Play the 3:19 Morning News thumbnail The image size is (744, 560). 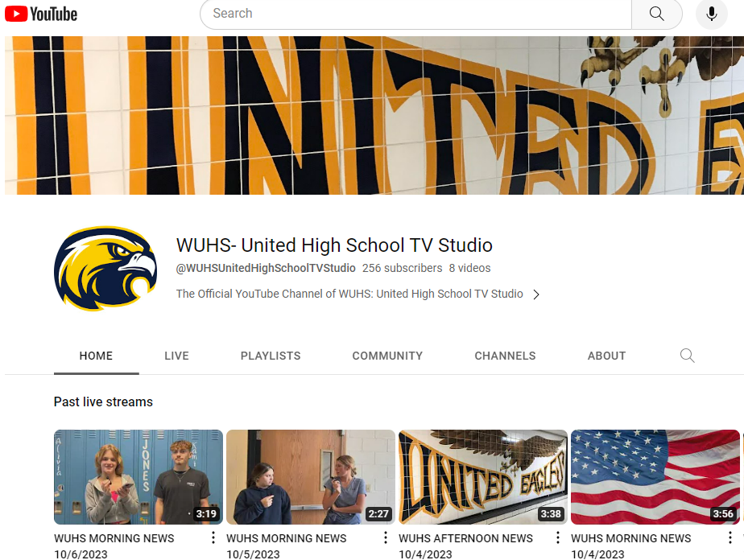tap(138, 476)
